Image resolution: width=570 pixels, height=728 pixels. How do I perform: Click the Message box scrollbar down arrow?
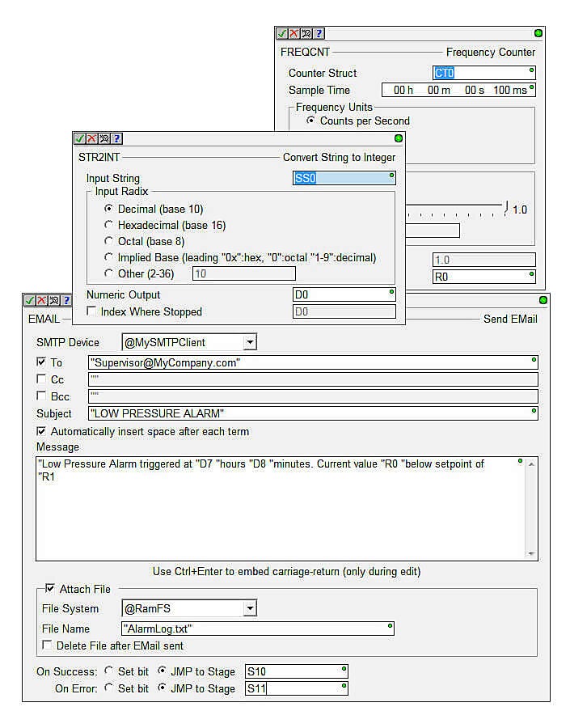(531, 553)
